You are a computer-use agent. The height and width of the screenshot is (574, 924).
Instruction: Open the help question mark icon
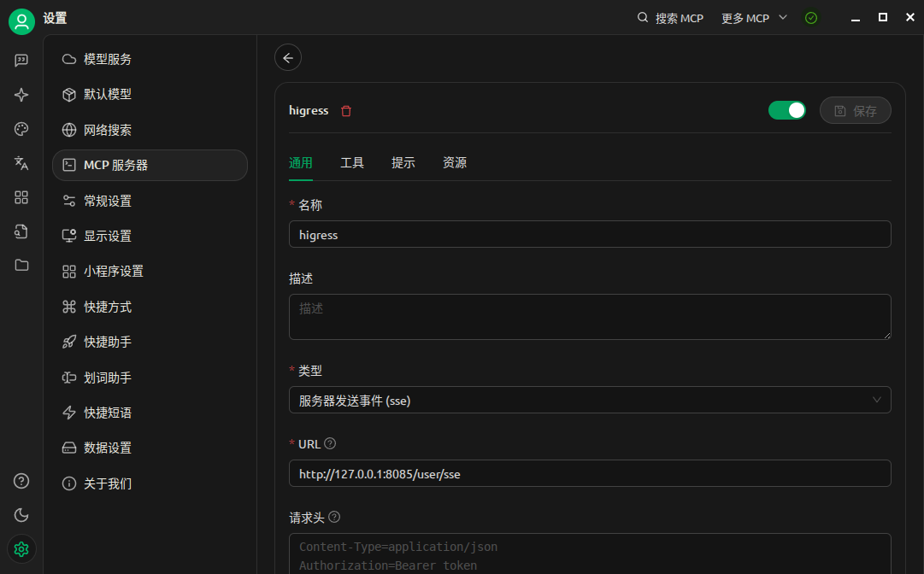(21, 481)
